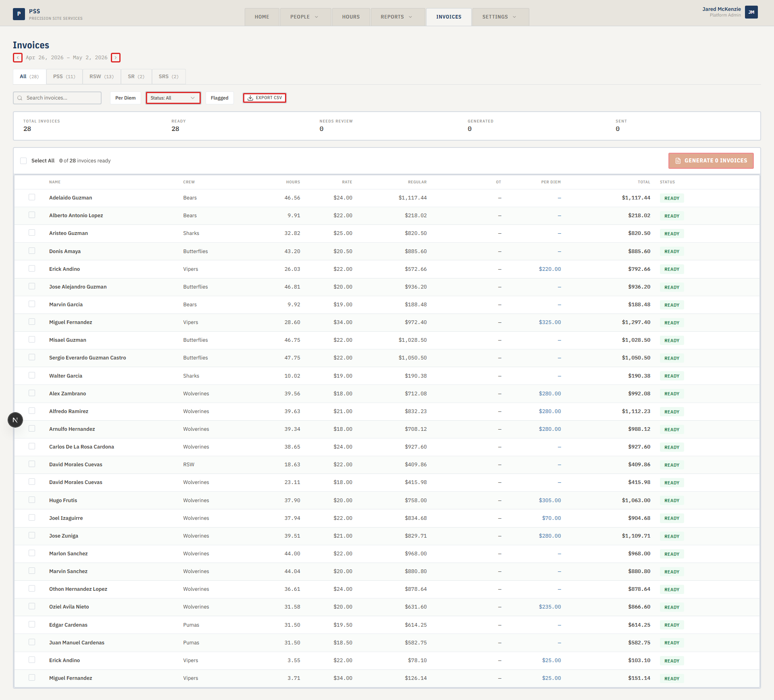Click Generate 0 Invoices button
The image size is (774, 700).
pos(711,161)
